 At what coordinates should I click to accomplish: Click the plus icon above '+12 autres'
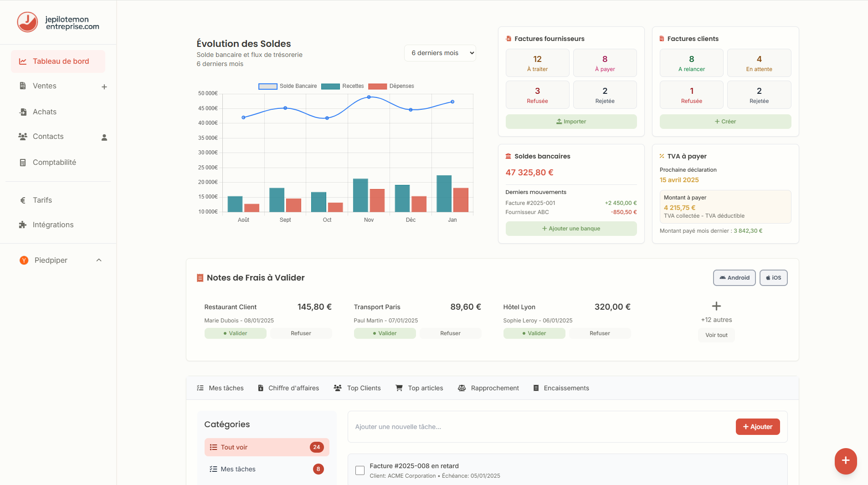pyautogui.click(x=716, y=306)
